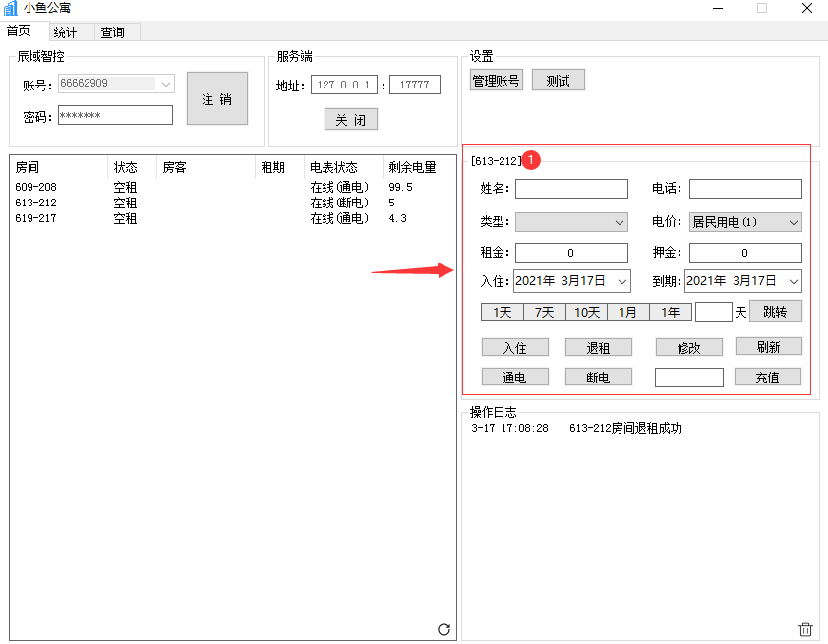Click the server 地址 IP field
Viewport: 828px width, 644px height.
coord(344,85)
